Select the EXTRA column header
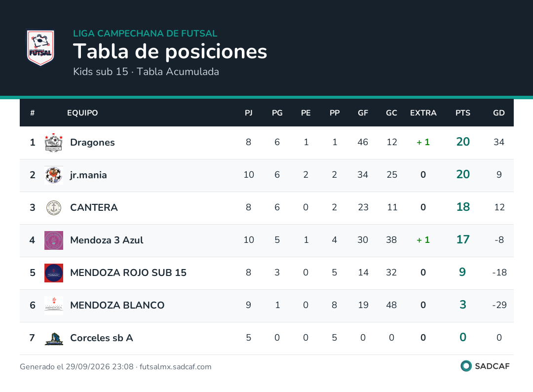 coord(423,113)
